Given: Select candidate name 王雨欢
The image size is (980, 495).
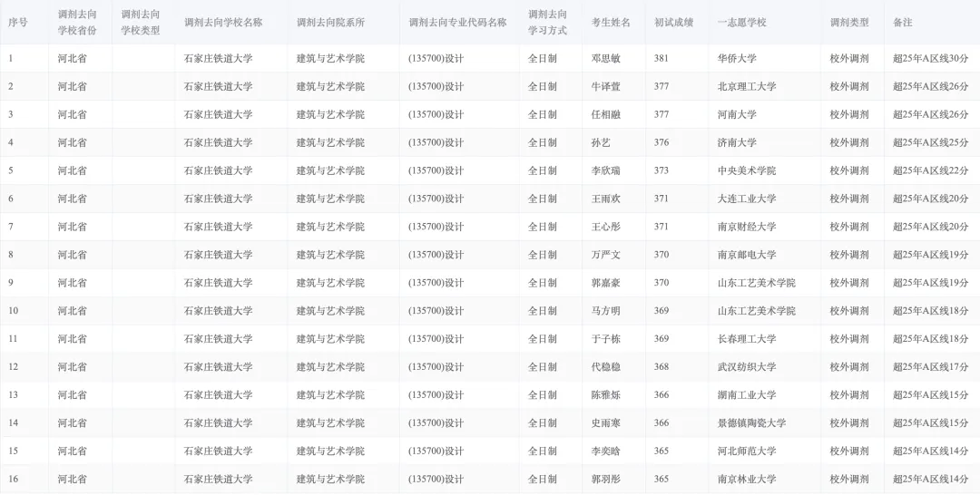Looking at the screenshot, I should click(605, 199).
